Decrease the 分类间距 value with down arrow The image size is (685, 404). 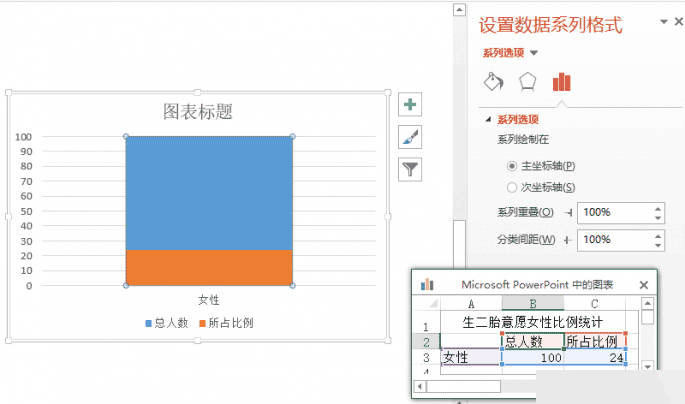tap(658, 245)
